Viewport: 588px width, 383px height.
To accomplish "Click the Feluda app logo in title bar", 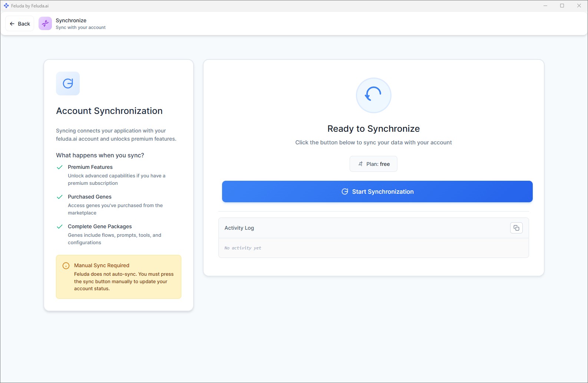I will point(6,6).
